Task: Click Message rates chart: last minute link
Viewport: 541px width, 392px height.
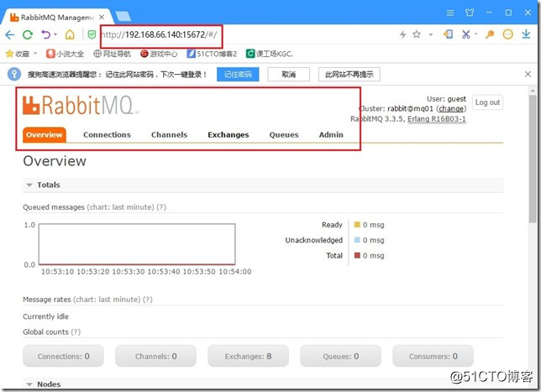Action: pyautogui.click(x=107, y=300)
